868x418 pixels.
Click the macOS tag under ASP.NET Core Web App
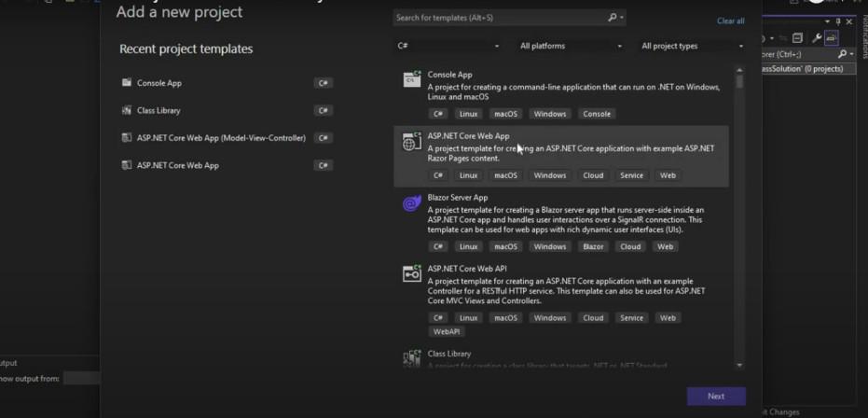click(x=505, y=175)
